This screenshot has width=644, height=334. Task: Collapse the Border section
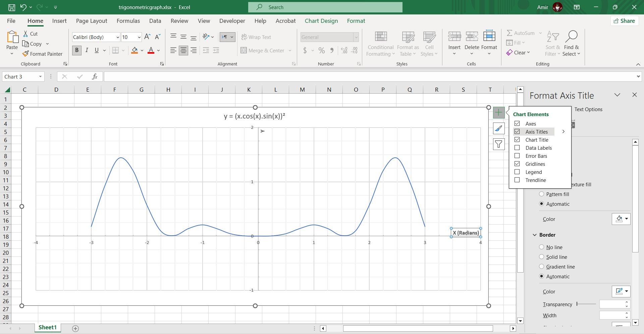[535, 235]
